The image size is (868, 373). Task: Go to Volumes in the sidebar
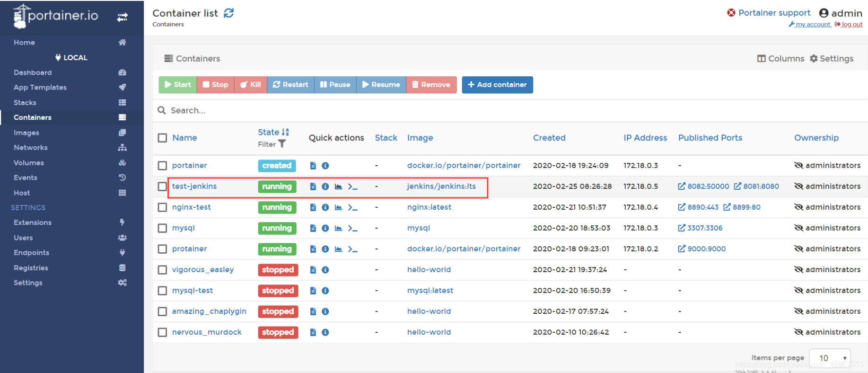click(29, 163)
